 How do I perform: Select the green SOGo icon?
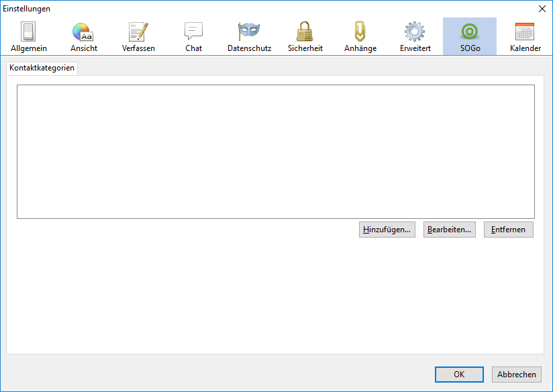[x=470, y=32]
